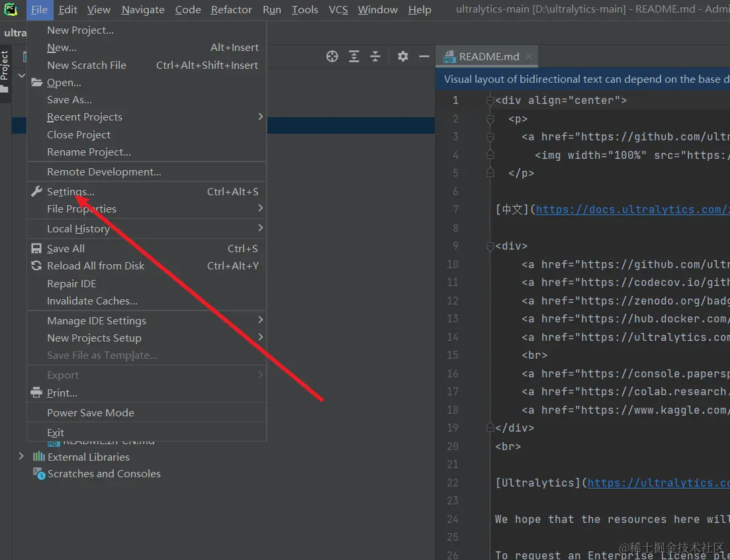Click bidirectional text notification banner
Viewport: 730px width, 560px height.
pyautogui.click(x=582, y=79)
